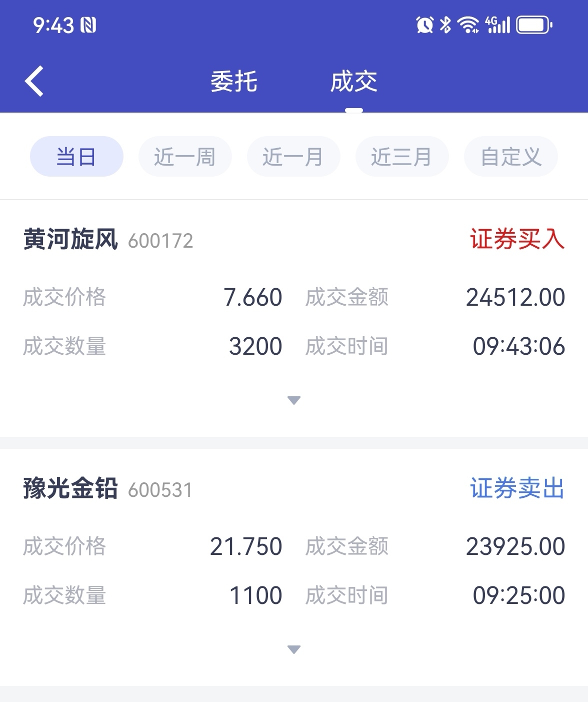
Task: Open the 豫光金铅 stock name
Action: click(x=70, y=488)
